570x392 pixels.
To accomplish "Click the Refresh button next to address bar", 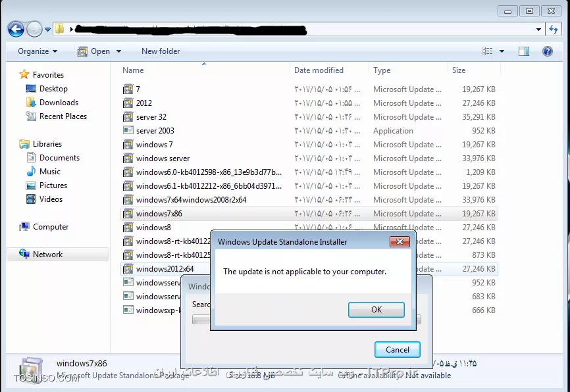I will (554, 30).
